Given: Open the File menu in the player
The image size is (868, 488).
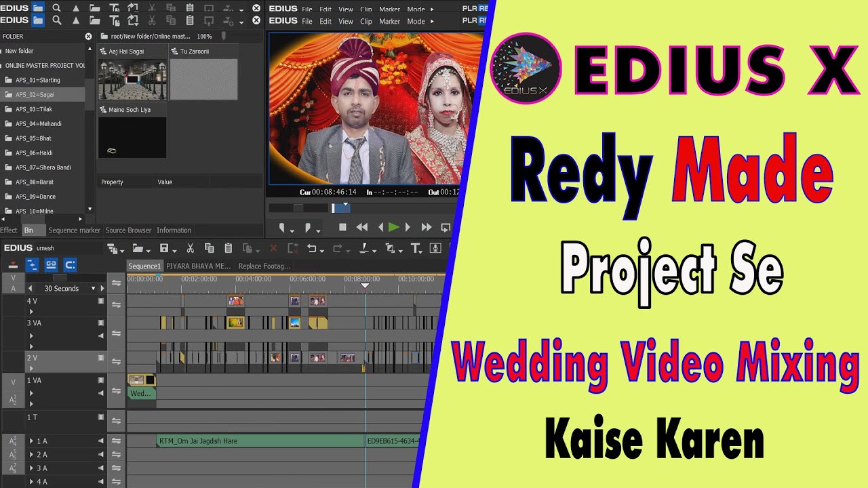Looking at the screenshot, I should pos(307,21).
